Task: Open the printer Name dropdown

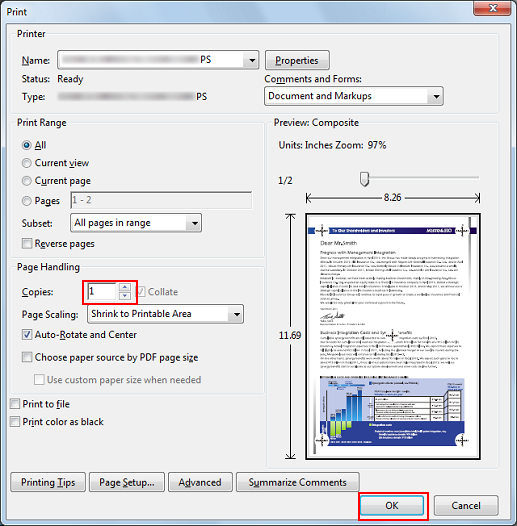Action: [252, 60]
